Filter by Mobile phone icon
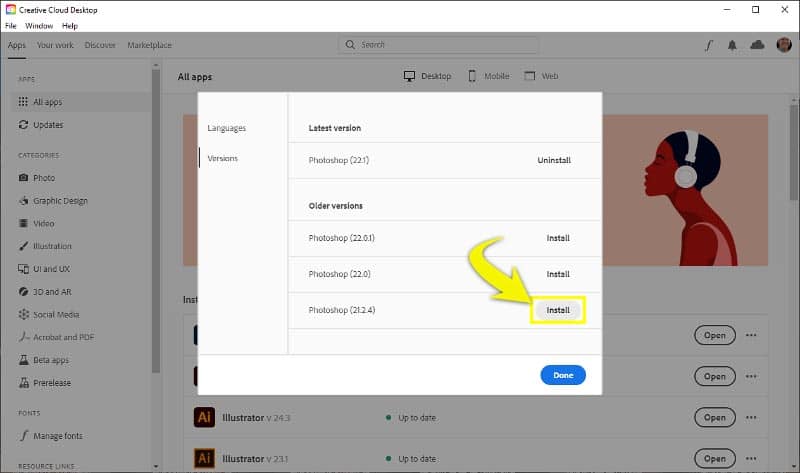The height and width of the screenshot is (473, 800). tap(472, 76)
